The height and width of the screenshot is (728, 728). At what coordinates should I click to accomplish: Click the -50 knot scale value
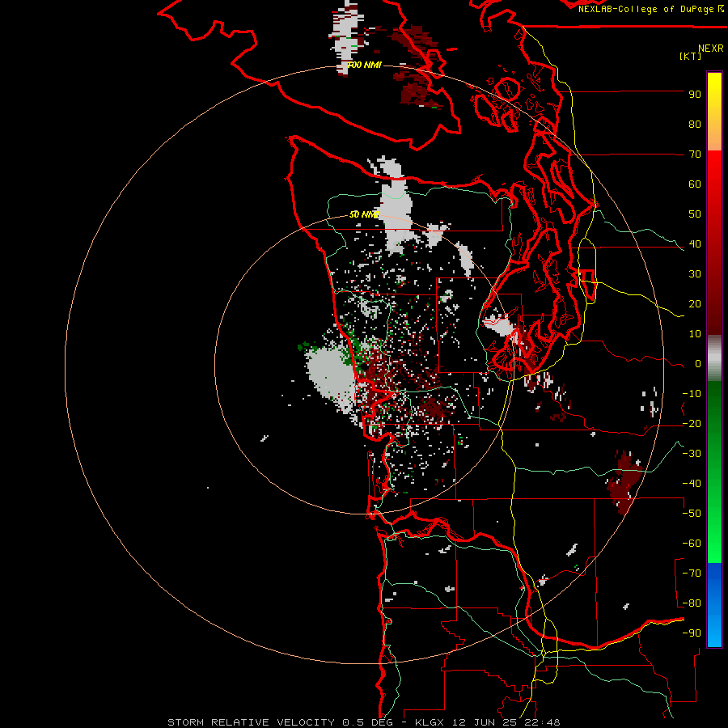click(692, 514)
